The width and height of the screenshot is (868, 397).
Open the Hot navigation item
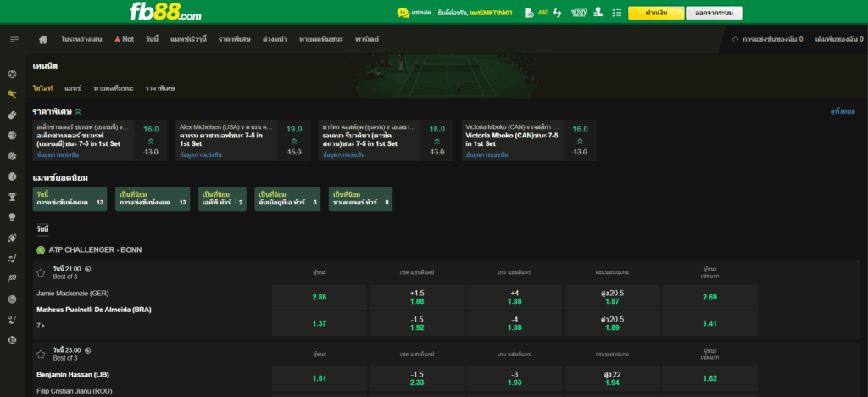[x=124, y=39]
